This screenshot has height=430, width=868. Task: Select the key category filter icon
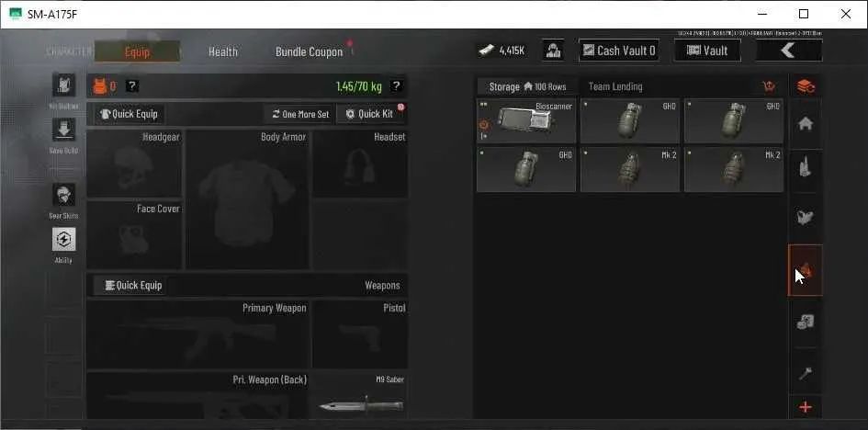806,374
